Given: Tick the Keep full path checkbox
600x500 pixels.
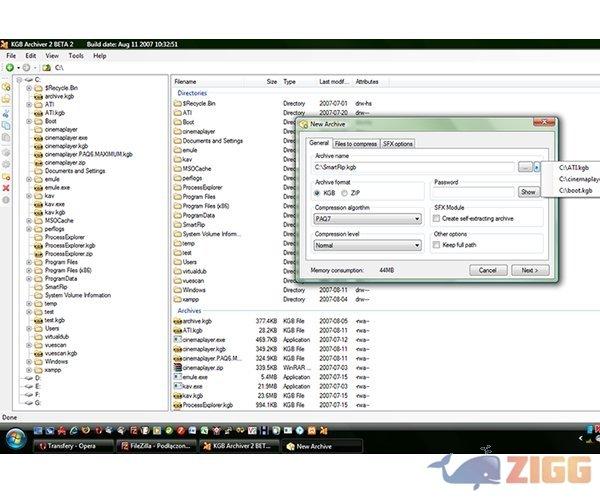Looking at the screenshot, I should [x=436, y=245].
